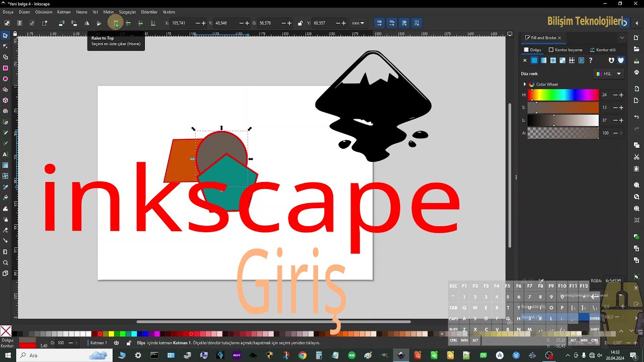
Task: Toggle Katman 1 layer visibility eye
Action: (x=116, y=343)
